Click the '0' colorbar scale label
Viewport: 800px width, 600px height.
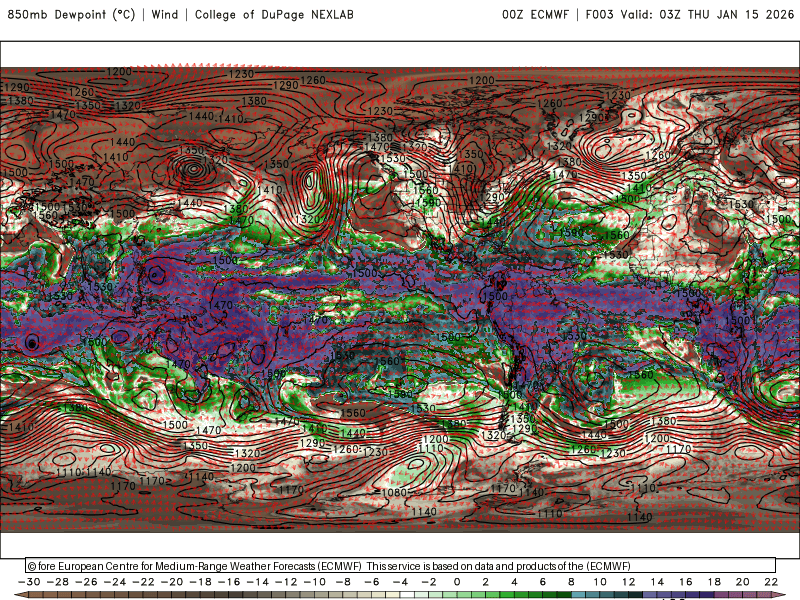457,582
